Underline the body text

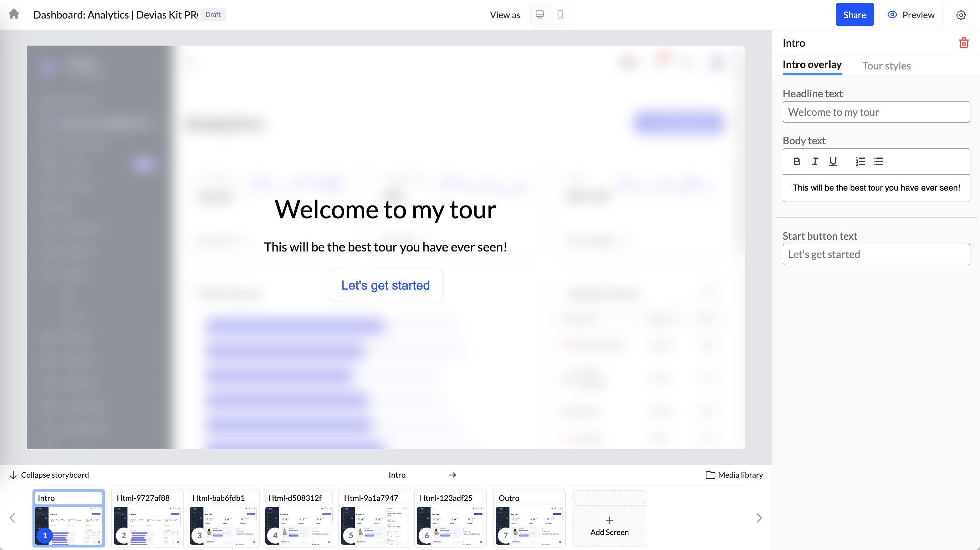coord(833,161)
